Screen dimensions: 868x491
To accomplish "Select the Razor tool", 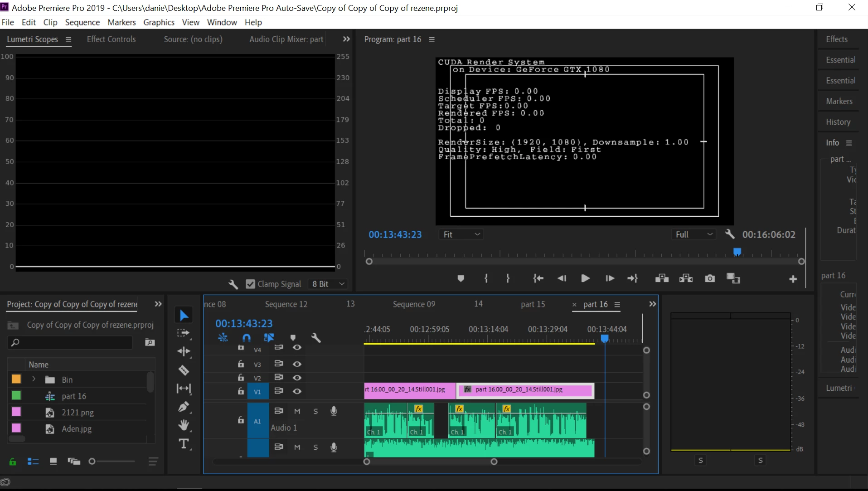I will [x=184, y=370].
